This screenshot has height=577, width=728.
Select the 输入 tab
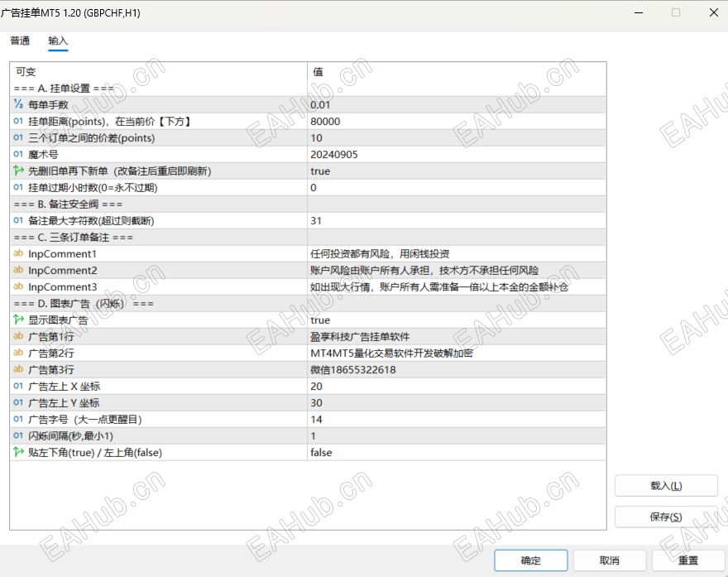tap(58, 41)
